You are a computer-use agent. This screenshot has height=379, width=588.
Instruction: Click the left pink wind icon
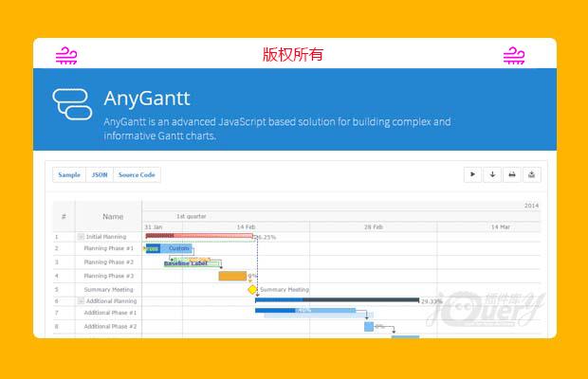click(x=65, y=55)
